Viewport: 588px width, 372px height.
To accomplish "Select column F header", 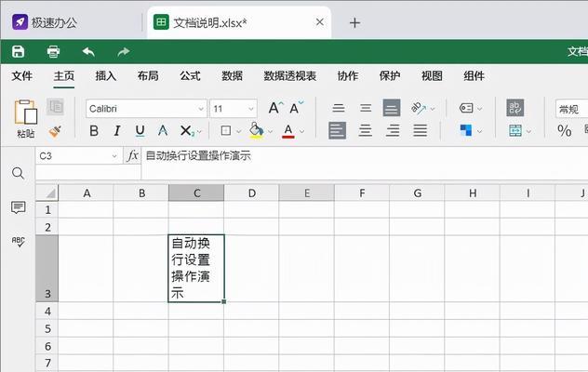I will point(362,193).
